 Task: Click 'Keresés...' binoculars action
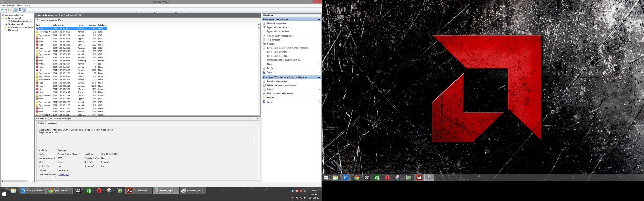tap(271, 44)
